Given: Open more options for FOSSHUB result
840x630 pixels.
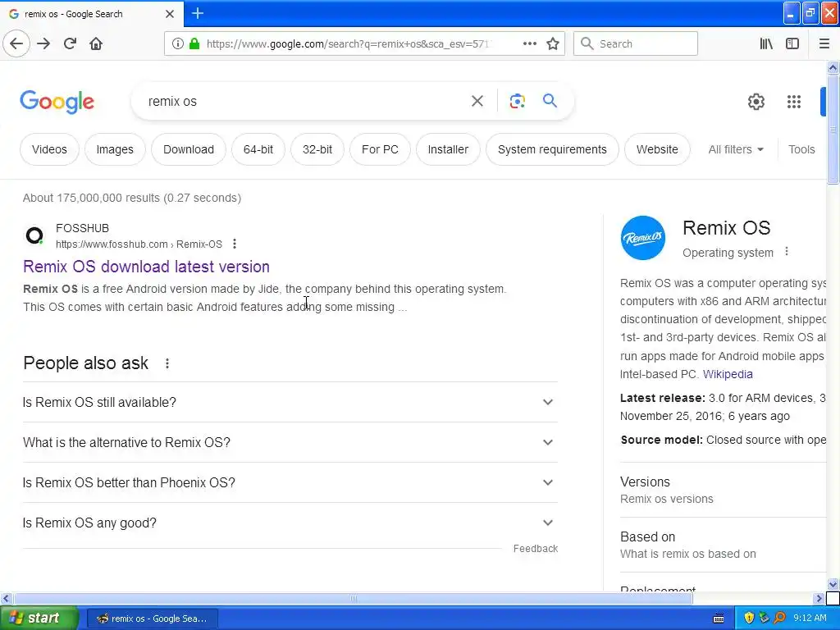Looking at the screenshot, I should [235, 244].
